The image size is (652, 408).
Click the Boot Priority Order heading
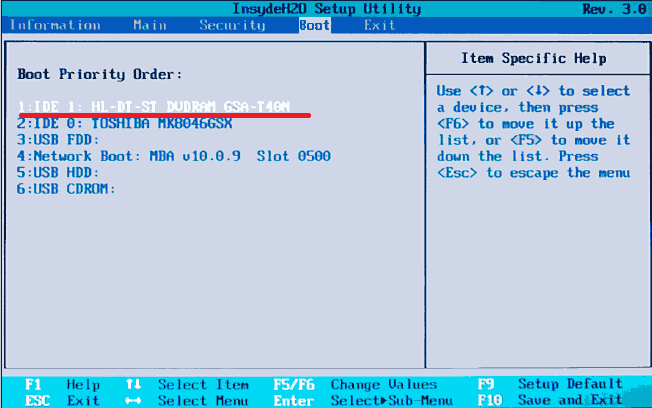[x=100, y=74]
